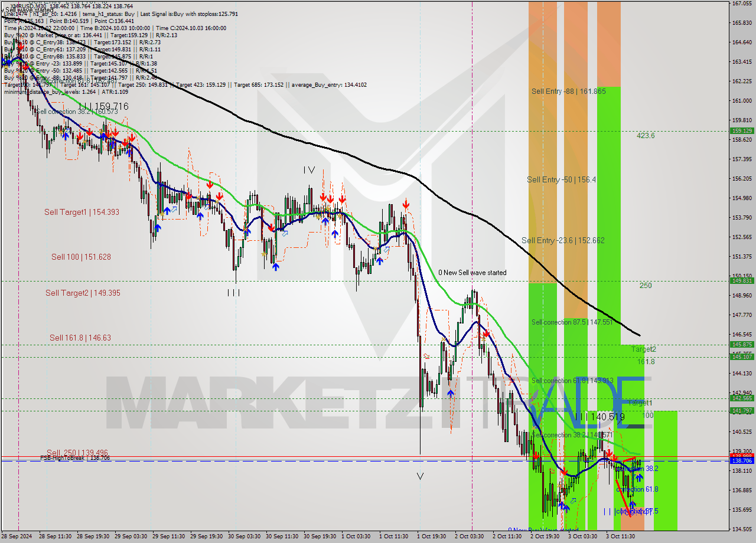This screenshot has height=543, width=756.
Task: Click the 'Sell Target1 | 154.393' label
Action: 82,212
